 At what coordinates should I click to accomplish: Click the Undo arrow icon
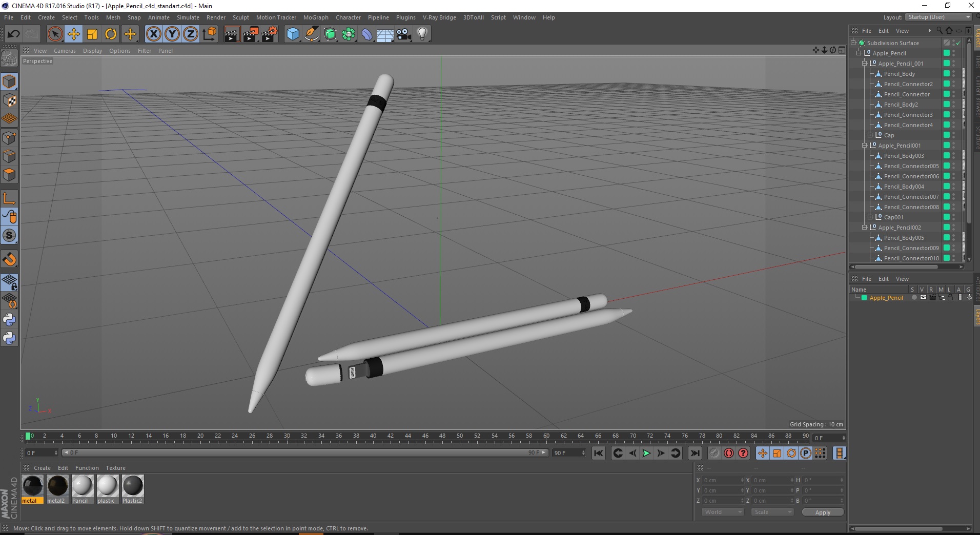(14, 34)
